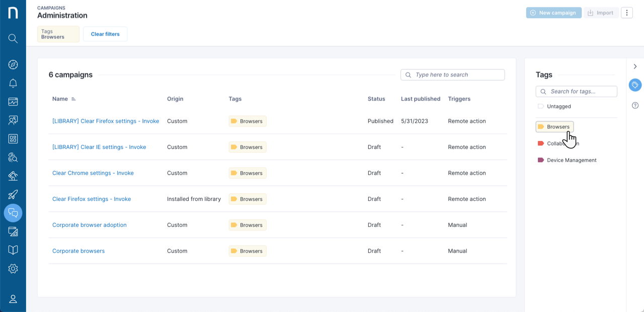
Task: Open the account menu at the sidebar bottom
Action: (x=13, y=298)
